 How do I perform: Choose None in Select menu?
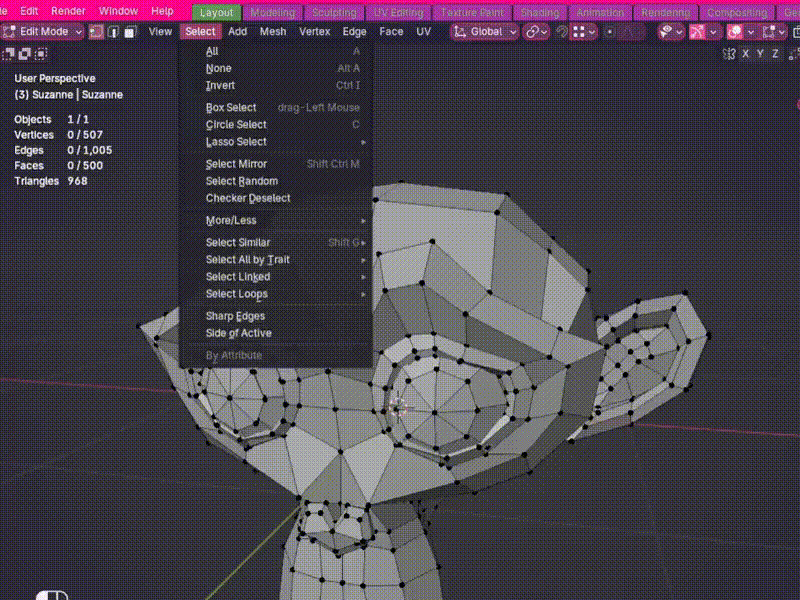(276, 68)
